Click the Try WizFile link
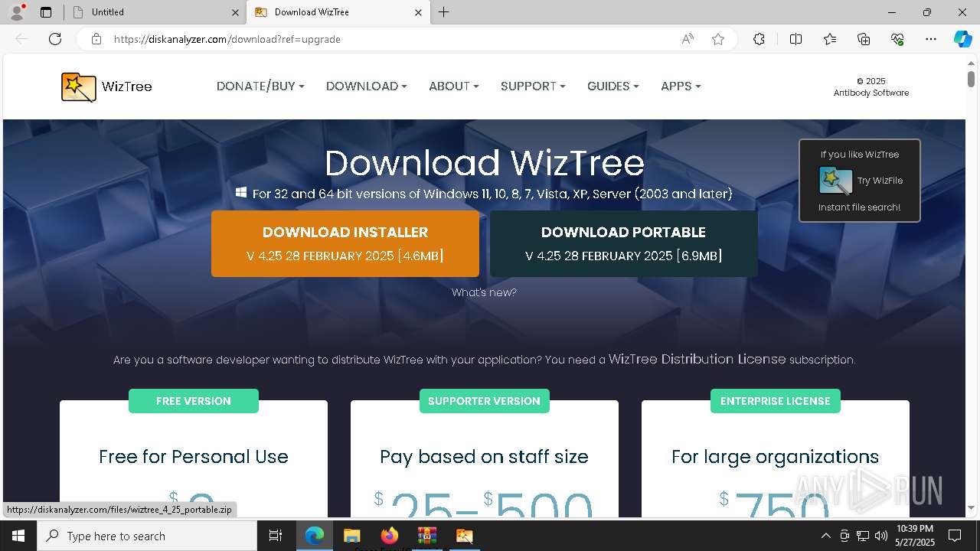 pos(880,181)
